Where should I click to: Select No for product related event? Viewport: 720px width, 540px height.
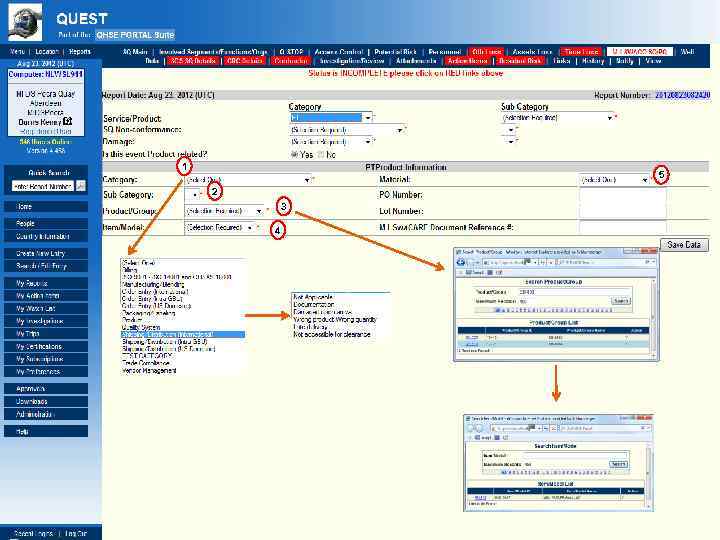(321, 155)
